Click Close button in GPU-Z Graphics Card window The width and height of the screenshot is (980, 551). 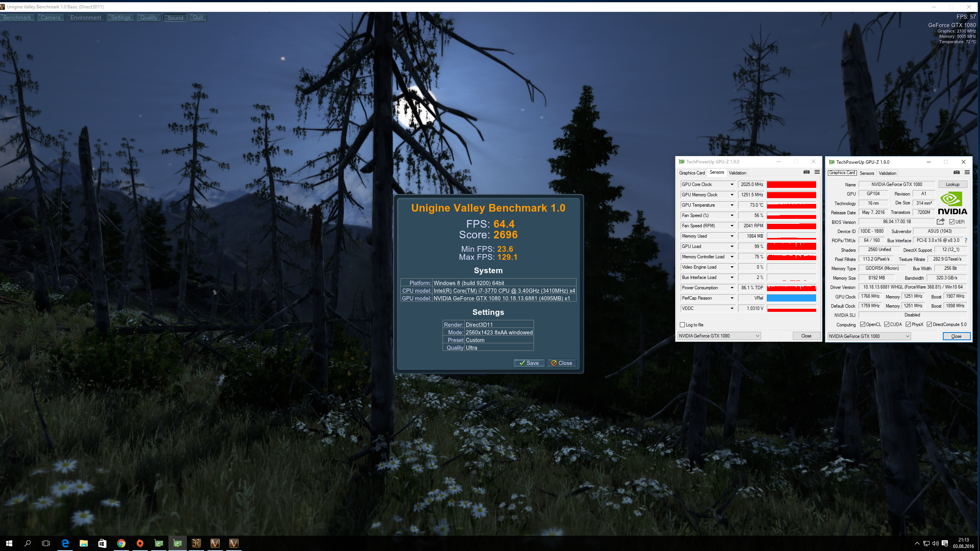956,336
